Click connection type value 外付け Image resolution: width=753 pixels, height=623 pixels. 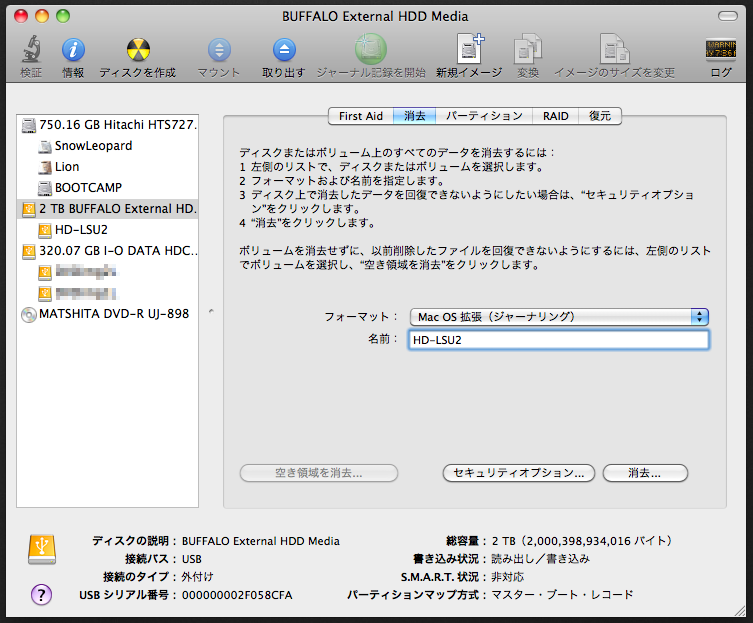[x=197, y=577]
